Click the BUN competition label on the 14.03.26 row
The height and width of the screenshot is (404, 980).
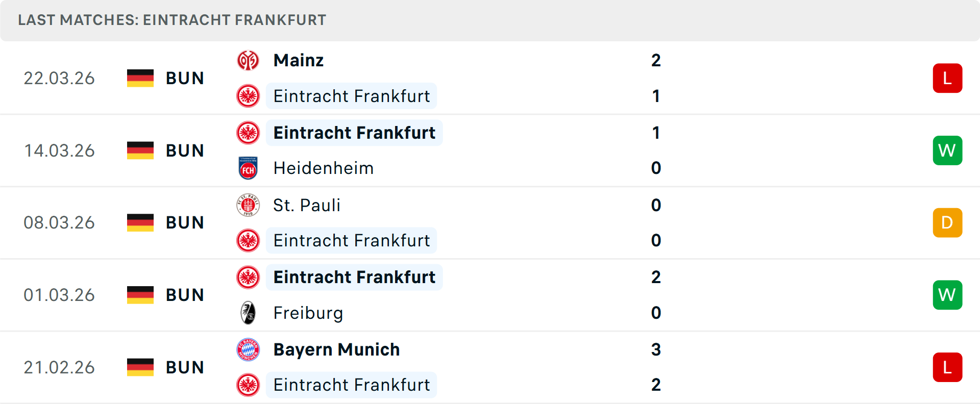click(185, 150)
